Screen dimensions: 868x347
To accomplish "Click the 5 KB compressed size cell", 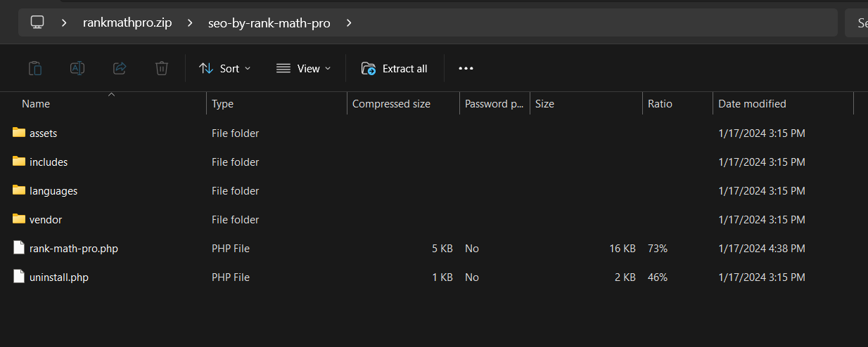I will click(x=442, y=248).
